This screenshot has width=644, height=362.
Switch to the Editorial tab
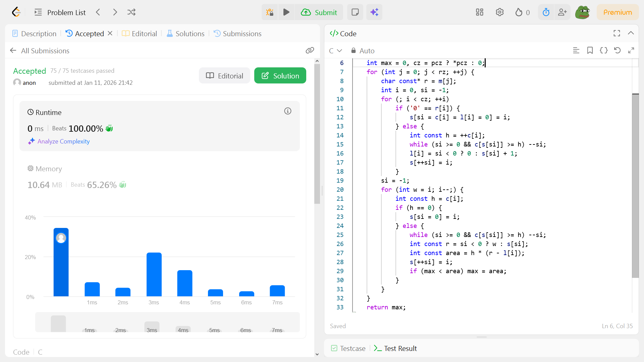tap(140, 34)
